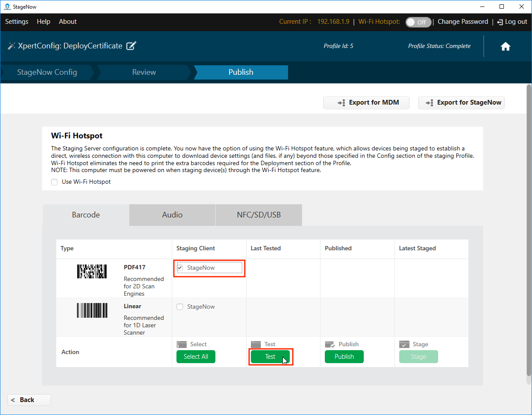Open the Help menu

[x=43, y=22]
